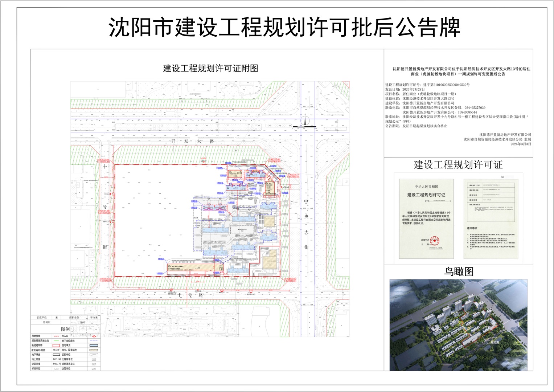Image resolution: width=554 pixels, height=392 pixels.
Task: Open the 建筑编号/层数 1#/22F entry
Action: click(x=57, y=350)
